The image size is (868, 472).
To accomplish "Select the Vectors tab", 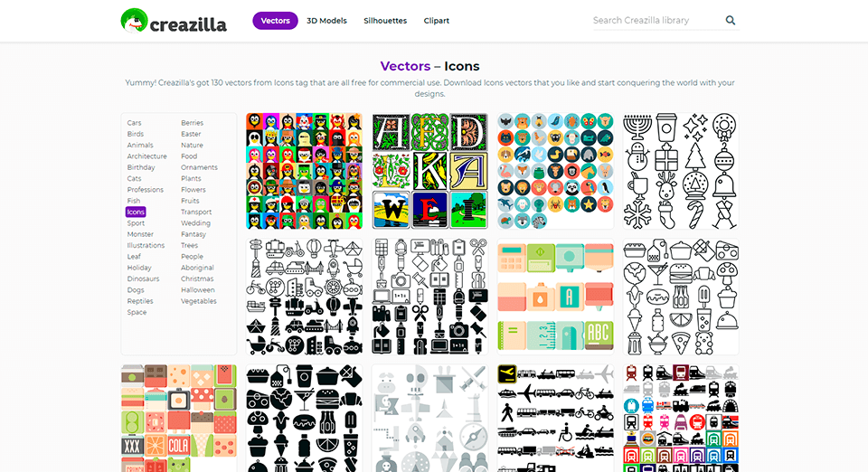I will pos(275,21).
